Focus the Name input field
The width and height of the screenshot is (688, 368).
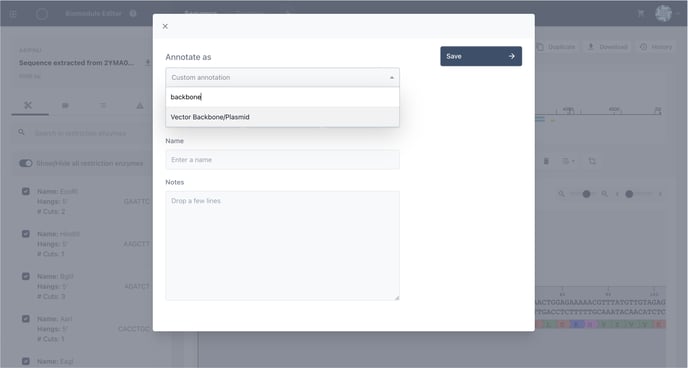coord(283,160)
